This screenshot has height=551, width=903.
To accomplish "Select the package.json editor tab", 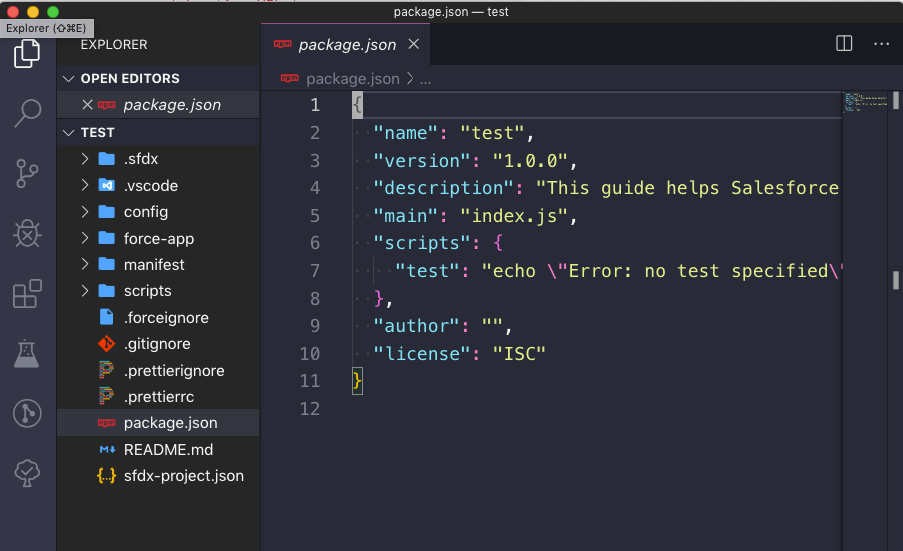I will [x=346, y=44].
